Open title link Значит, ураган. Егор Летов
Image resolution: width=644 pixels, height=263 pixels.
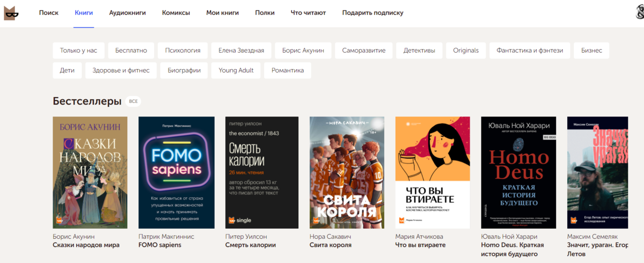pyautogui.click(x=598, y=250)
